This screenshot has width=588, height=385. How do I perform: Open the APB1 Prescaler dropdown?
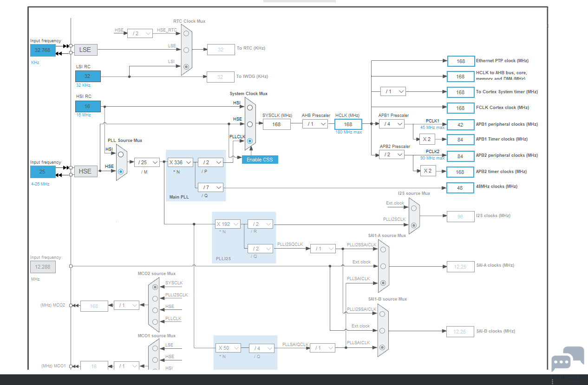tap(392, 124)
